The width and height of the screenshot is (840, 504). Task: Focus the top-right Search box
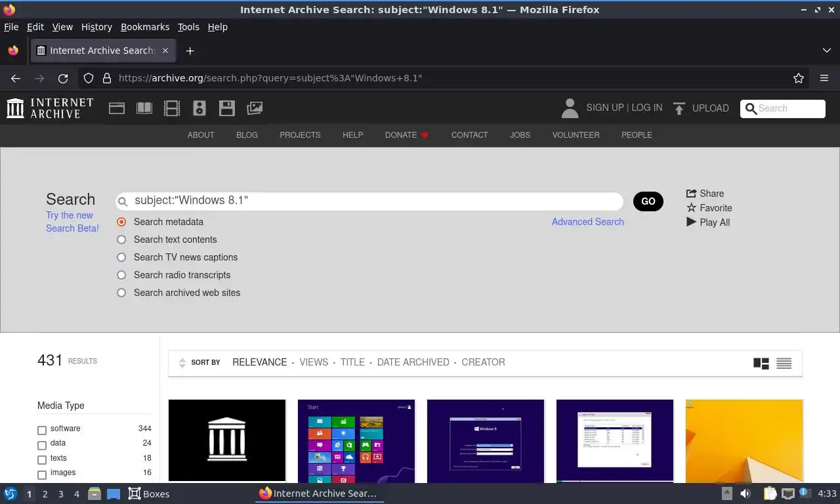point(783,109)
